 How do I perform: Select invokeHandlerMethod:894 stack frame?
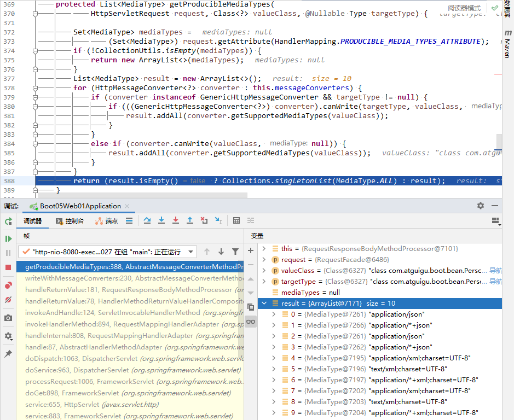(130, 324)
